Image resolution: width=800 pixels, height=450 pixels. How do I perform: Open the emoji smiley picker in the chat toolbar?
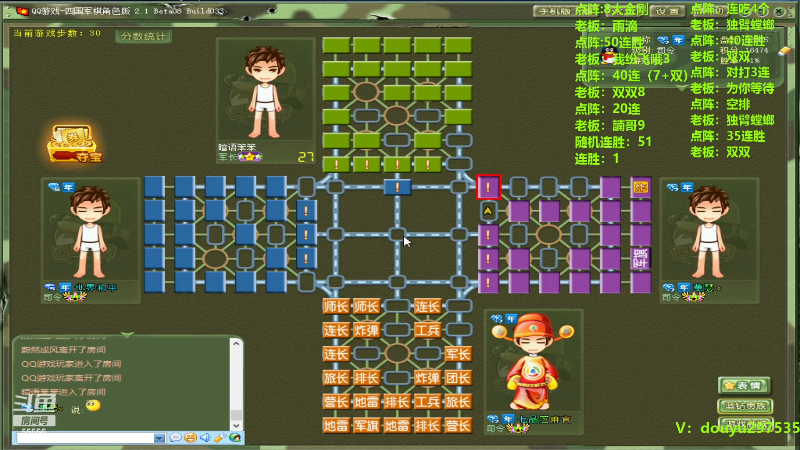pos(190,438)
